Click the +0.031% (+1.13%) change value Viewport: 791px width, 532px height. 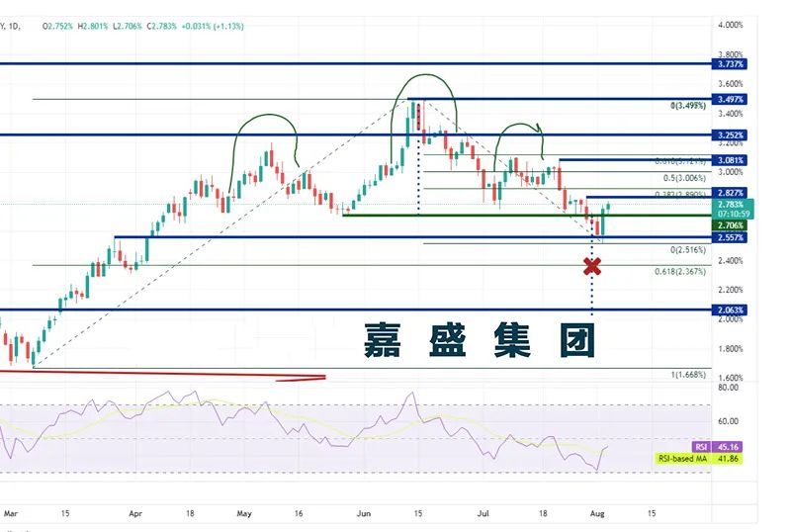tap(213, 26)
